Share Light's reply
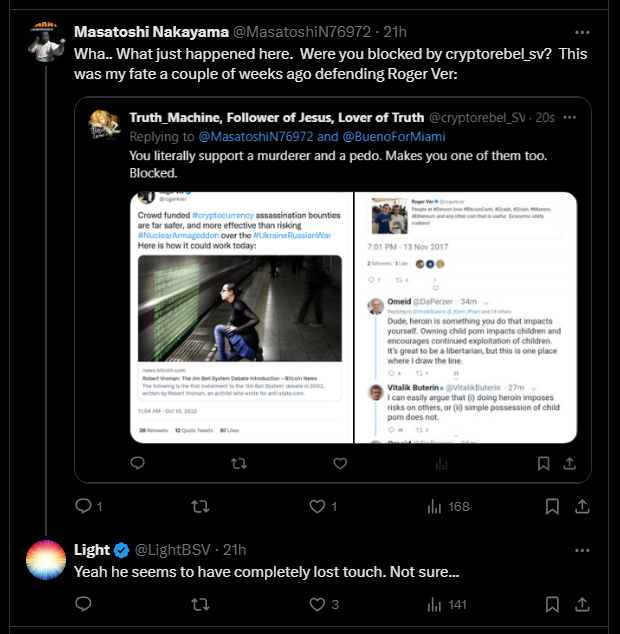The height and width of the screenshot is (634, 620). (582, 604)
